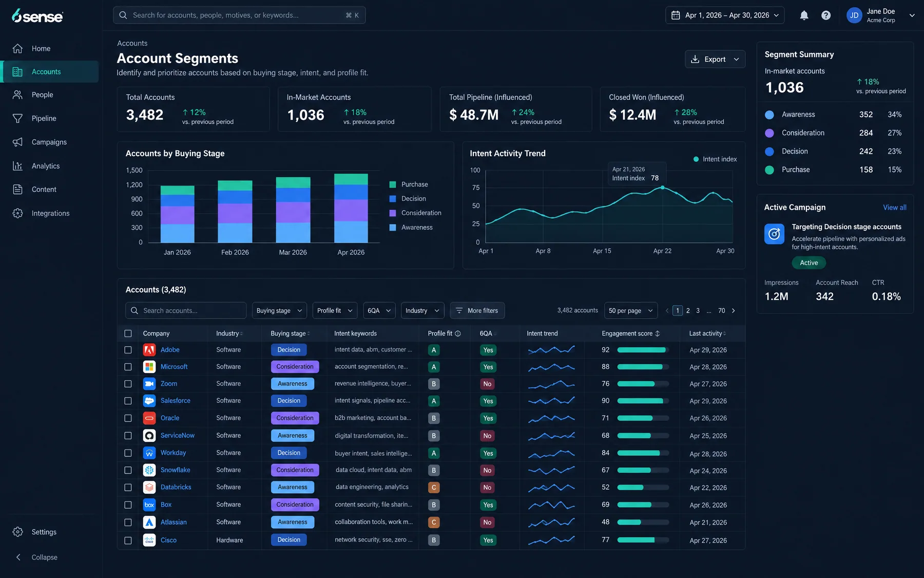Open the date range dropdown
The height and width of the screenshot is (578, 924).
click(725, 15)
